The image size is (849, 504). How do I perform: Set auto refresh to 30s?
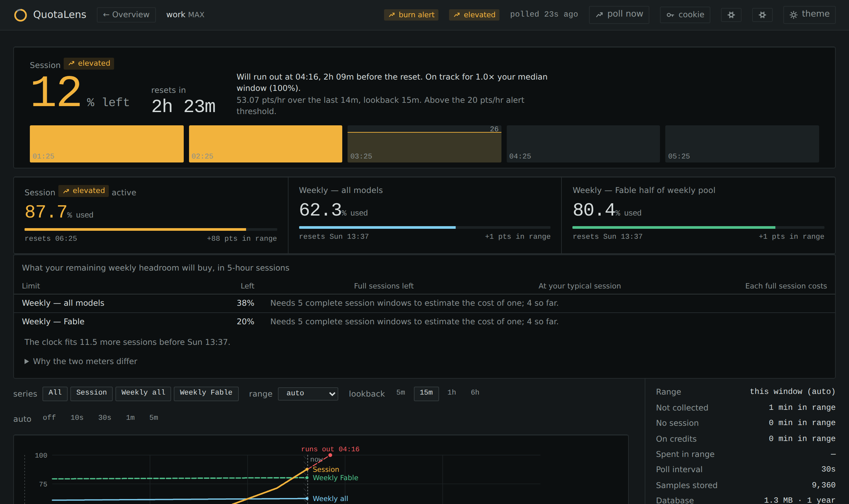pyautogui.click(x=105, y=418)
